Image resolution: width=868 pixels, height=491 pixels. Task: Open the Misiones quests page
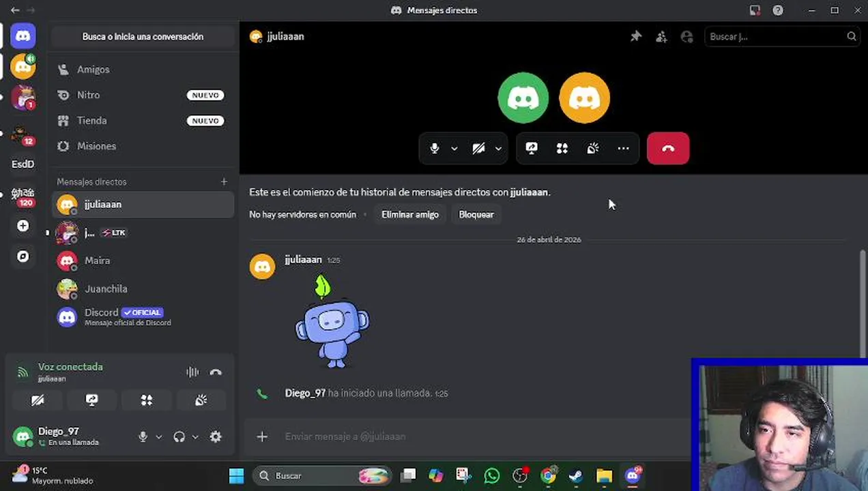[x=143, y=146]
